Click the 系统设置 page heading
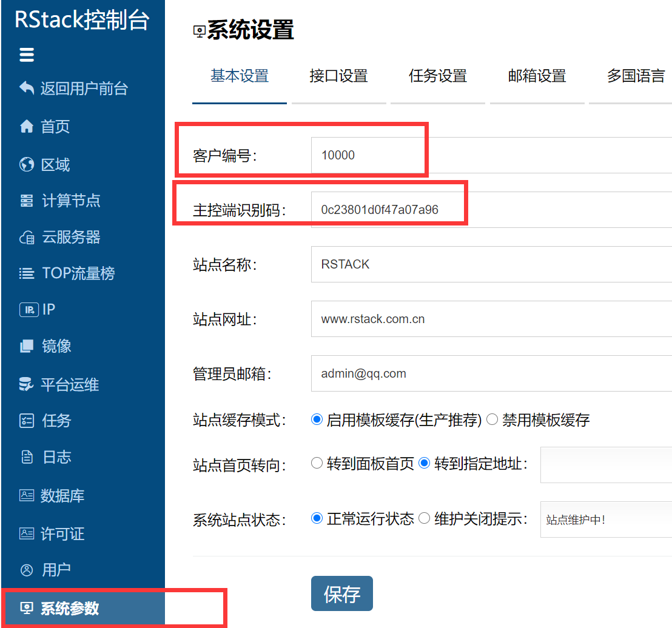 pos(250,30)
